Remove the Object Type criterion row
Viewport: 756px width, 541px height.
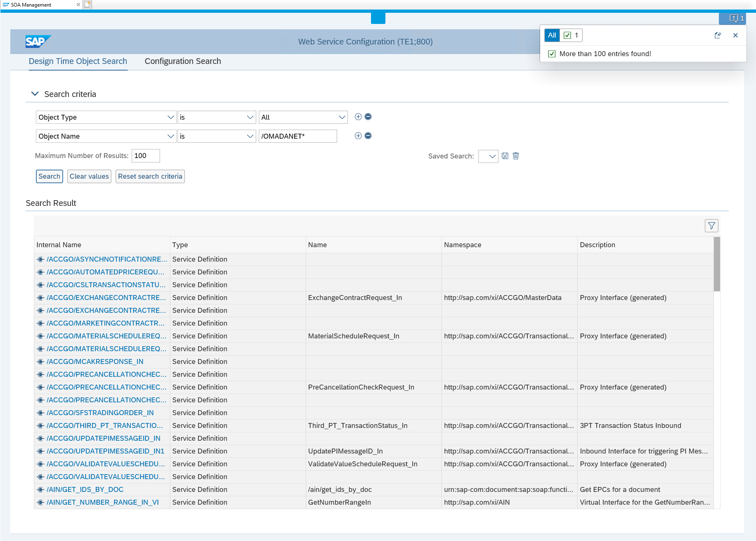(368, 117)
